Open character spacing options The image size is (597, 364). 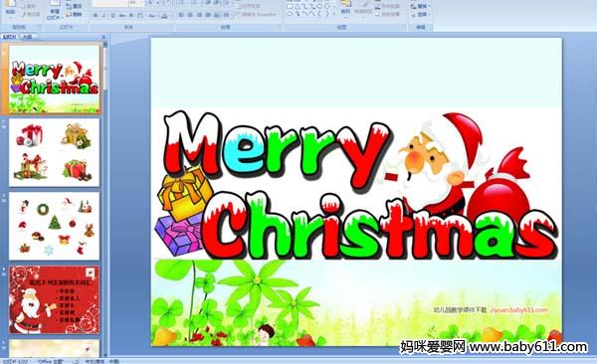pos(140,15)
